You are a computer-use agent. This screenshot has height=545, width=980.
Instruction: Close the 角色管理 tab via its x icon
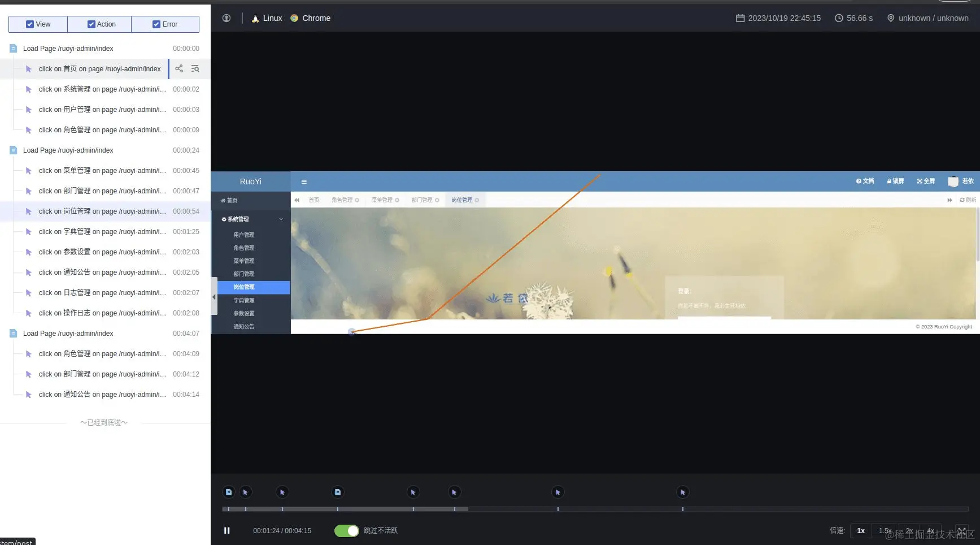tap(357, 200)
